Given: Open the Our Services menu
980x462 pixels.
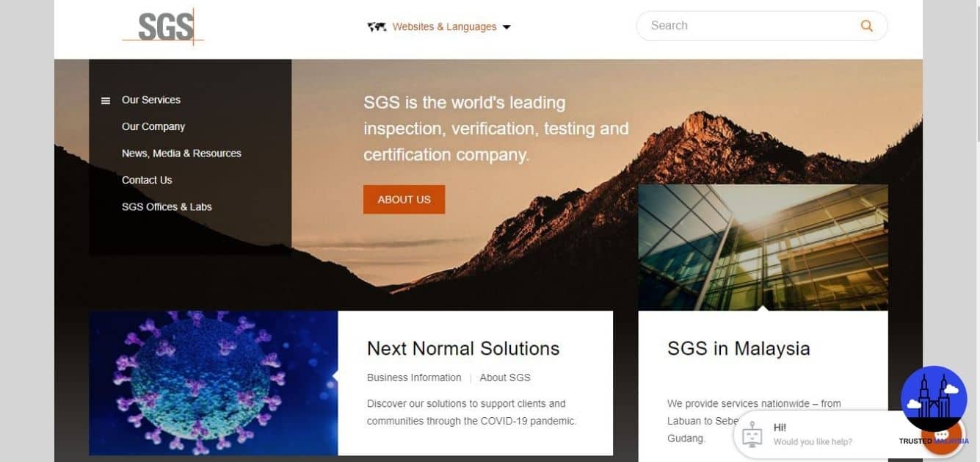Looking at the screenshot, I should [151, 100].
